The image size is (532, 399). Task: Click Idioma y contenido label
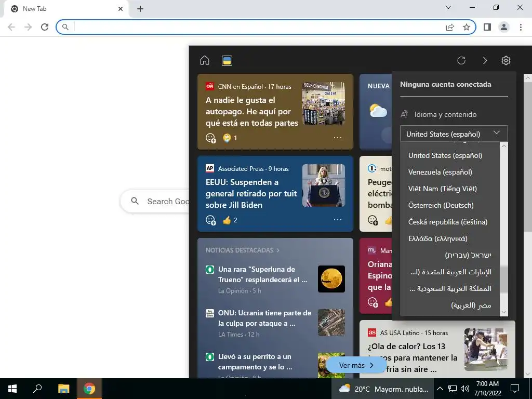[x=445, y=115]
